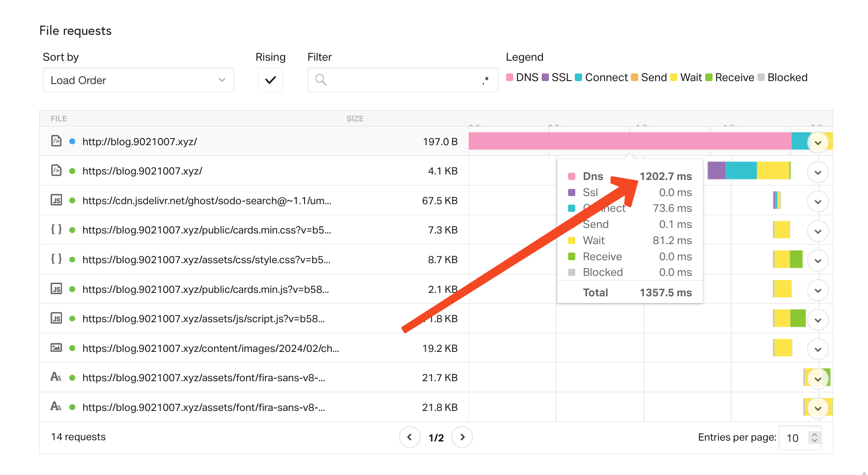The width and height of the screenshot is (868, 475).
Task: Open the https://blog.9021007.xyz/ request link
Action: click(x=142, y=171)
